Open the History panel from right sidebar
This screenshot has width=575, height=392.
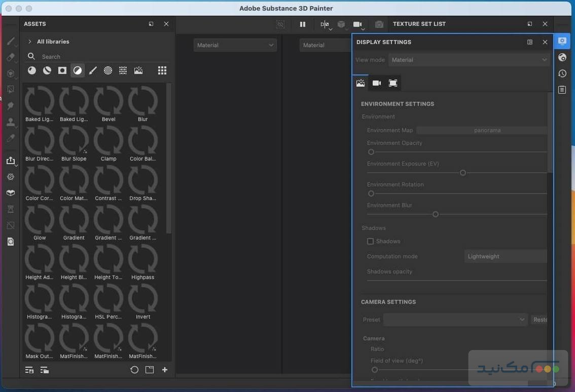point(562,73)
